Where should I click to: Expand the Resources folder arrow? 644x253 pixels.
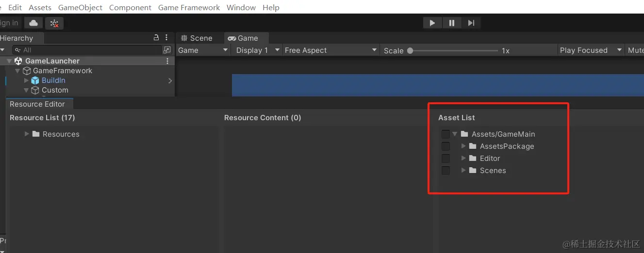[27, 134]
